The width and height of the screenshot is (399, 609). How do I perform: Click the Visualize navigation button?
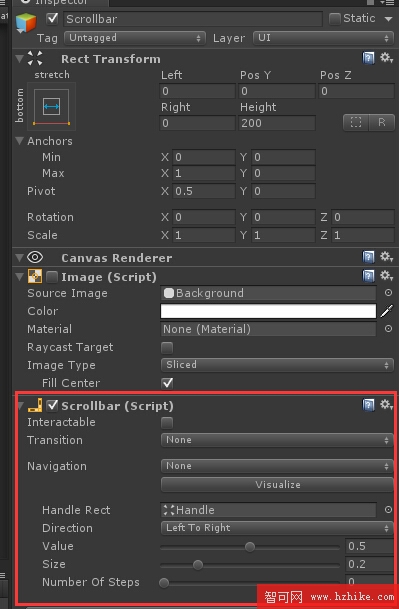(277, 484)
